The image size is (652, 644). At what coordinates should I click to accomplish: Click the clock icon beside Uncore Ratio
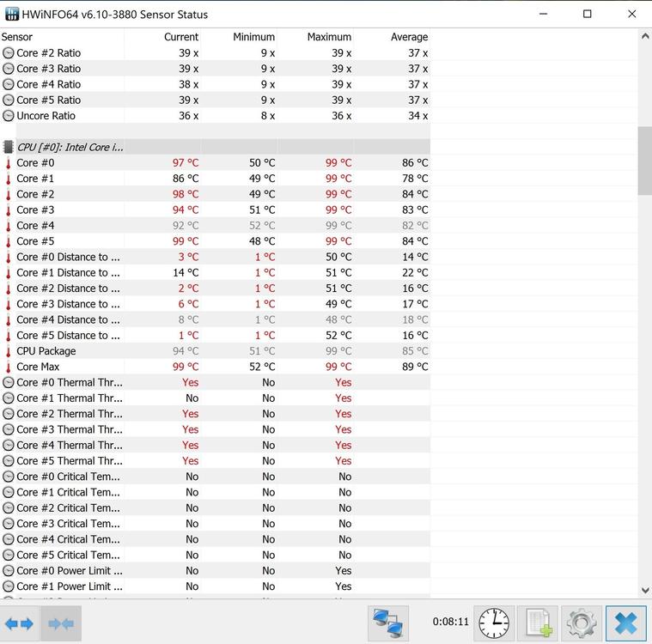click(x=9, y=116)
